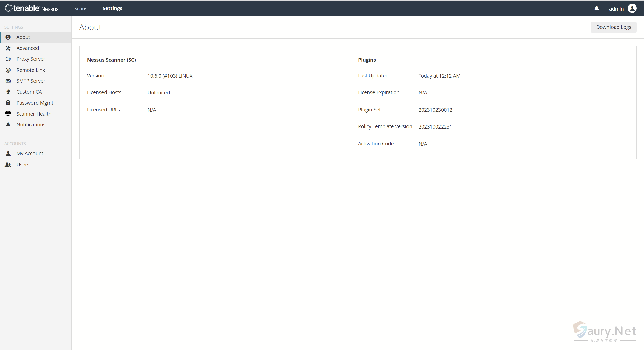View Scanner Health page
The image size is (644, 350).
[x=36, y=114]
